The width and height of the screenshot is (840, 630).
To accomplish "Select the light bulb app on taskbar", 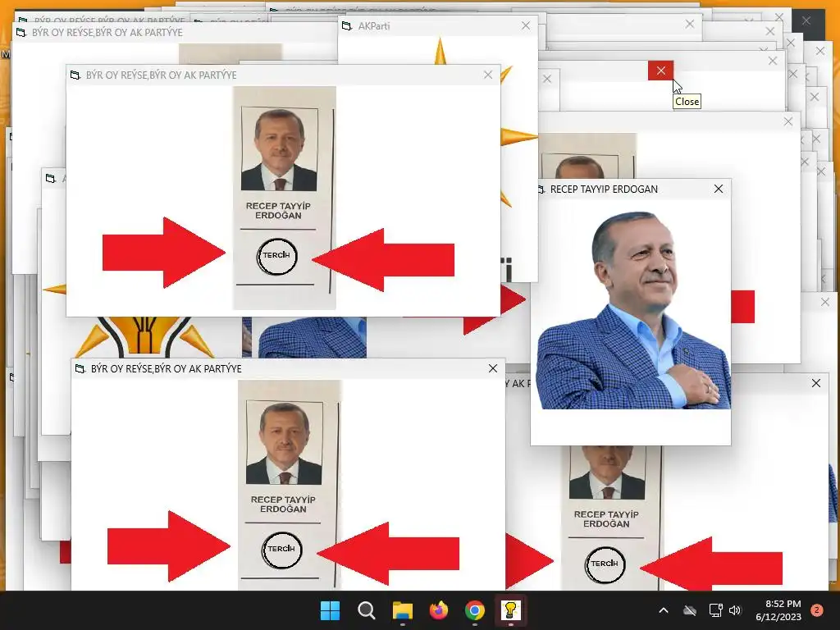I will (510, 610).
